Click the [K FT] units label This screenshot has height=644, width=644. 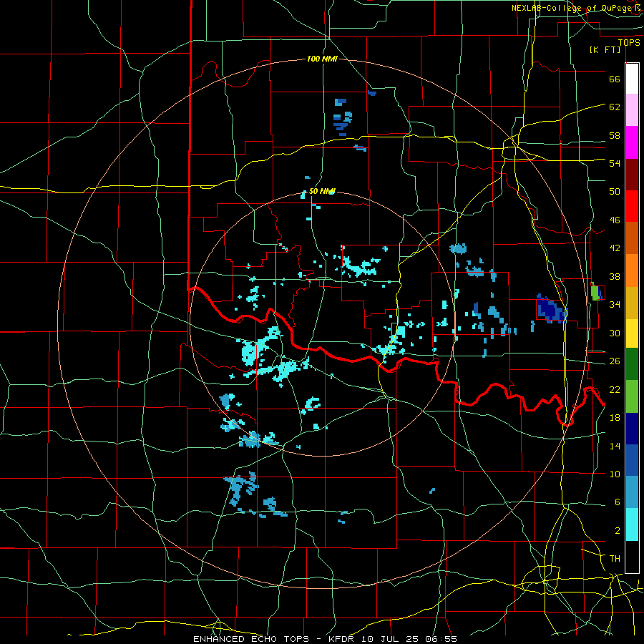tap(605, 49)
